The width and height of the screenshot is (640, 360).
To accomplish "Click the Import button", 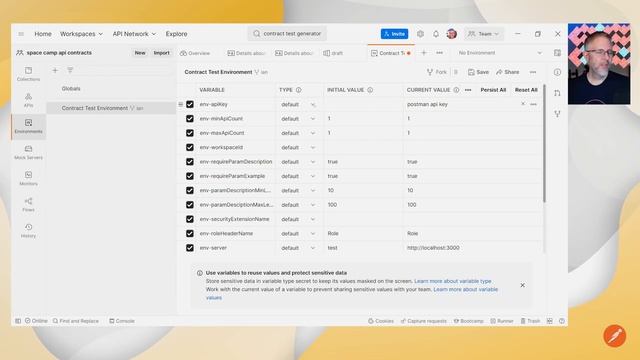I will point(161,53).
